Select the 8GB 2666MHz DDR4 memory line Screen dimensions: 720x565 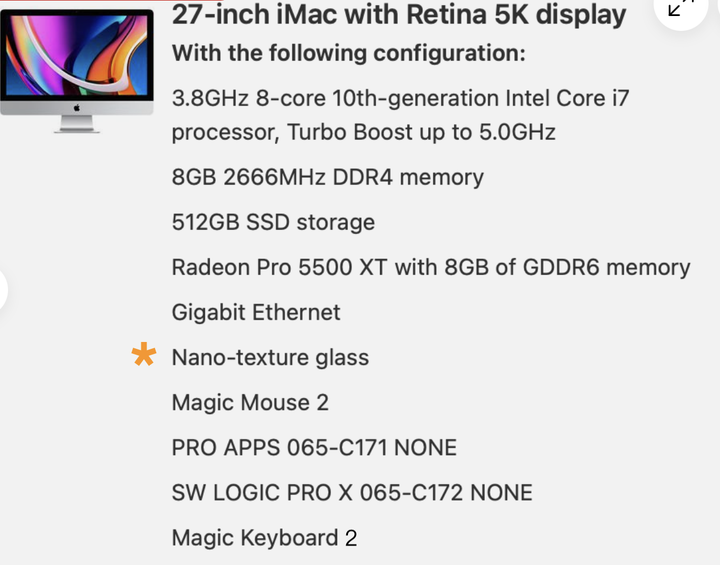click(x=327, y=177)
